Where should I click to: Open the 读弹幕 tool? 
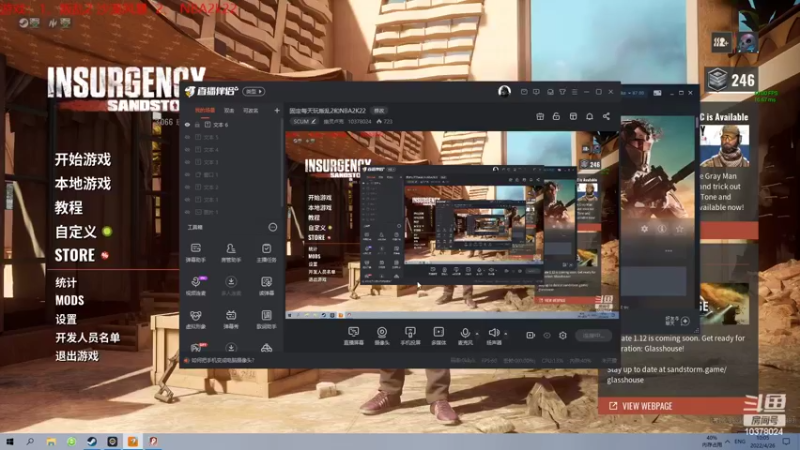pos(266,286)
